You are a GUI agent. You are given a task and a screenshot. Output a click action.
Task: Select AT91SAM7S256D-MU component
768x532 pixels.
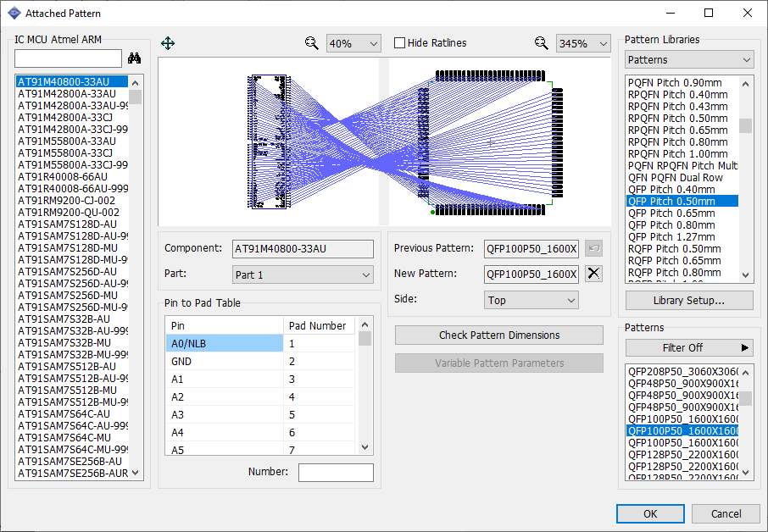(72, 295)
